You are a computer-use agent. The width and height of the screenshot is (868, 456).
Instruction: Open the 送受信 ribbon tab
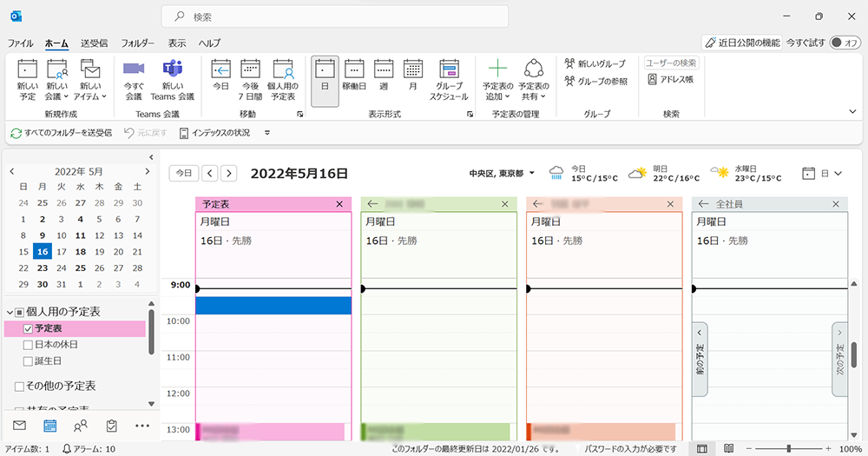[94, 43]
